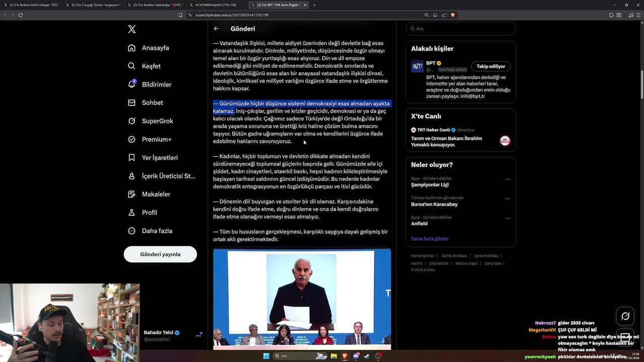
Task: Focus the Ara search field
Action: click(x=460, y=29)
